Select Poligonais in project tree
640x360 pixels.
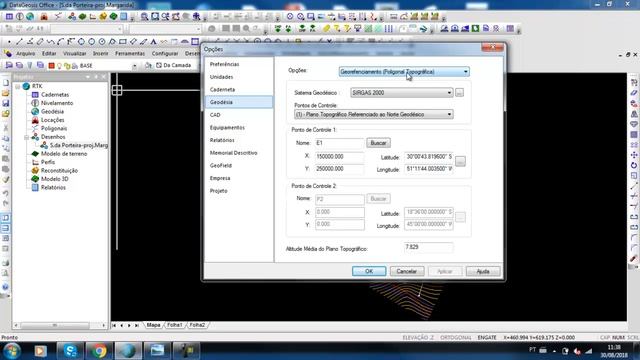pyautogui.click(x=53, y=129)
